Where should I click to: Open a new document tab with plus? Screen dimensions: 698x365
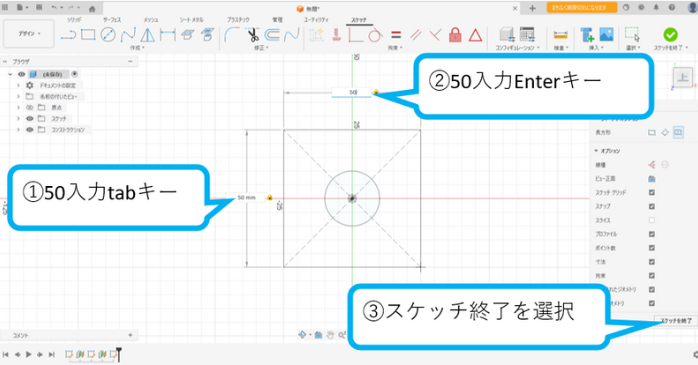click(532, 8)
